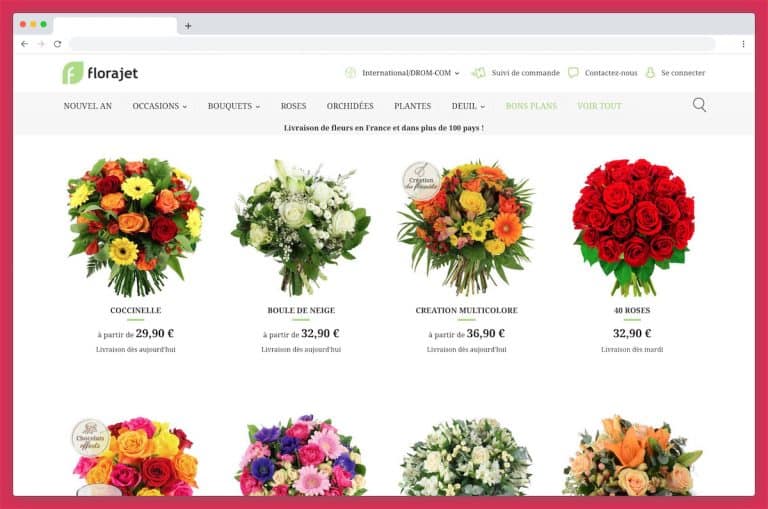The image size is (768, 509).
Task: Select Voir Tout in navigation
Action: 600,106
